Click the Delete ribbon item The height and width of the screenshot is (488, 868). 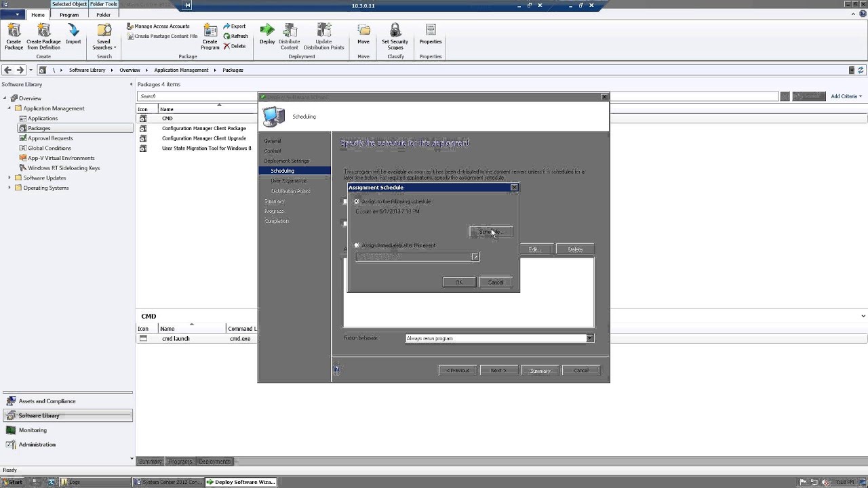coord(235,46)
